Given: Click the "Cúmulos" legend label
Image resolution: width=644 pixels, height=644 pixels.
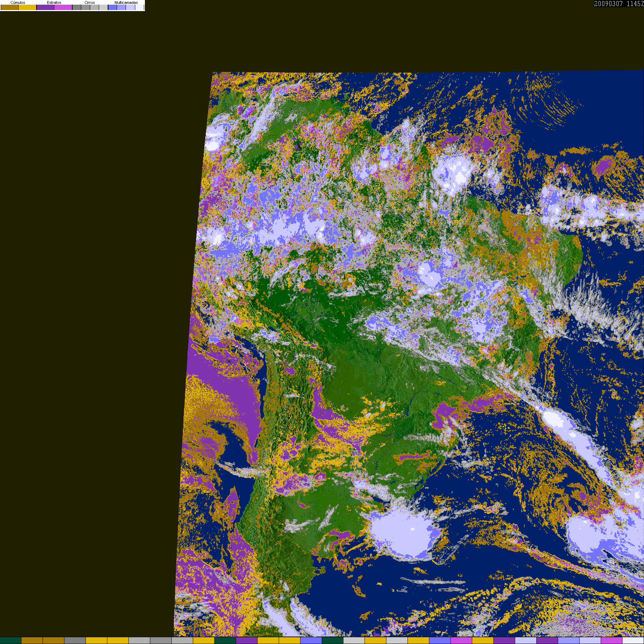Looking at the screenshot, I should tap(18, 3).
